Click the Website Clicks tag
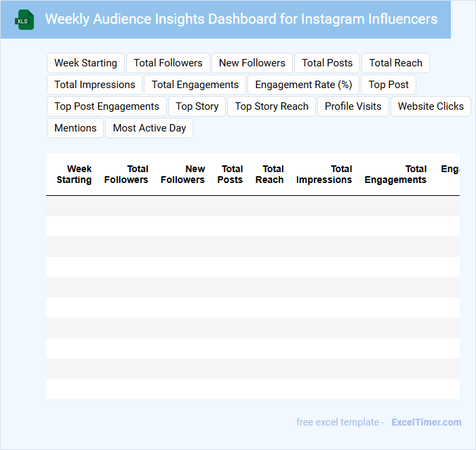Screen dimensions: 476x450 point(431,106)
